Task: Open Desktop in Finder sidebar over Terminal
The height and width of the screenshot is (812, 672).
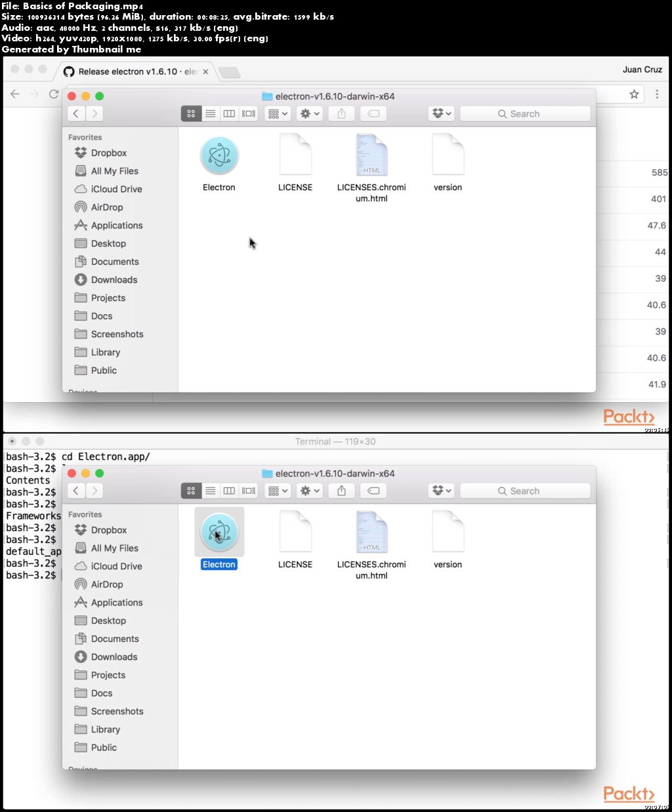Action: point(100,620)
